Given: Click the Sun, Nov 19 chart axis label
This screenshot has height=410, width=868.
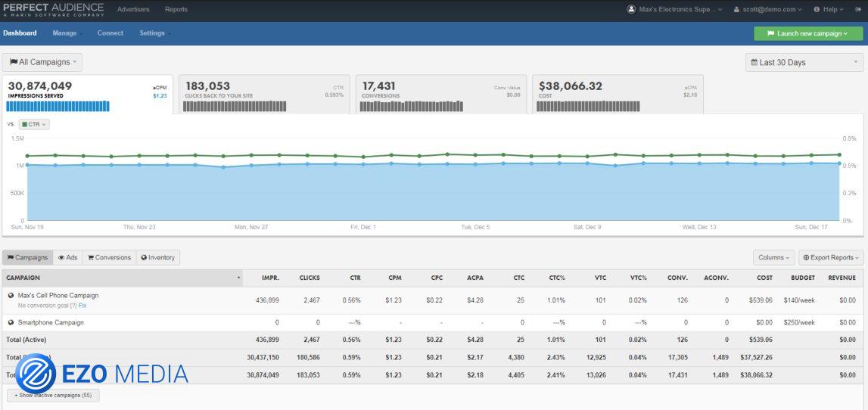Looking at the screenshot, I should click(x=26, y=227).
